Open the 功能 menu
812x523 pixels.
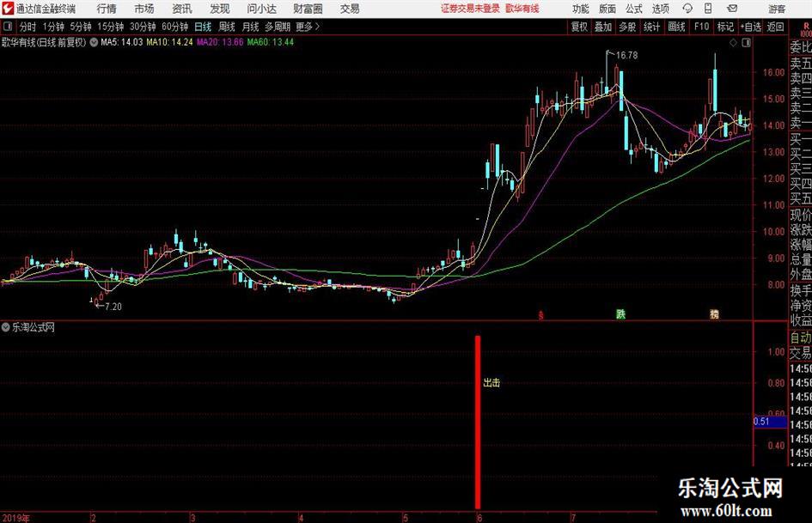click(x=581, y=9)
